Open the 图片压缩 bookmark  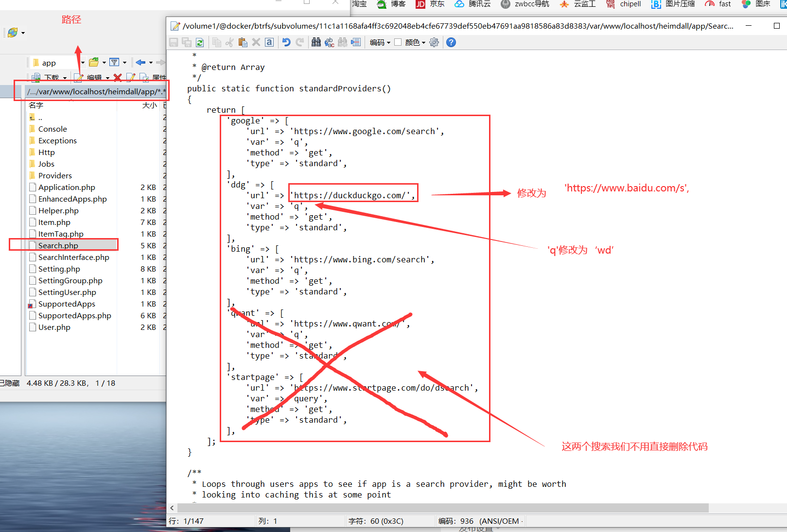[673, 4]
